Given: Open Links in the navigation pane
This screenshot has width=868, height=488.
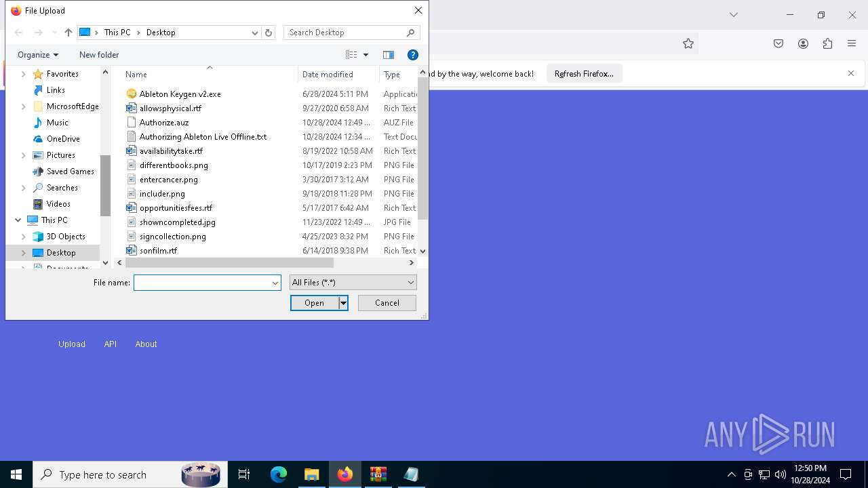Looking at the screenshot, I should pos(56,90).
